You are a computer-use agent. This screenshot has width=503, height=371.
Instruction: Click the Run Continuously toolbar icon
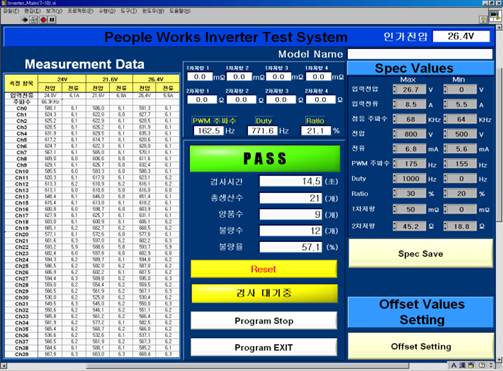click(34, 20)
